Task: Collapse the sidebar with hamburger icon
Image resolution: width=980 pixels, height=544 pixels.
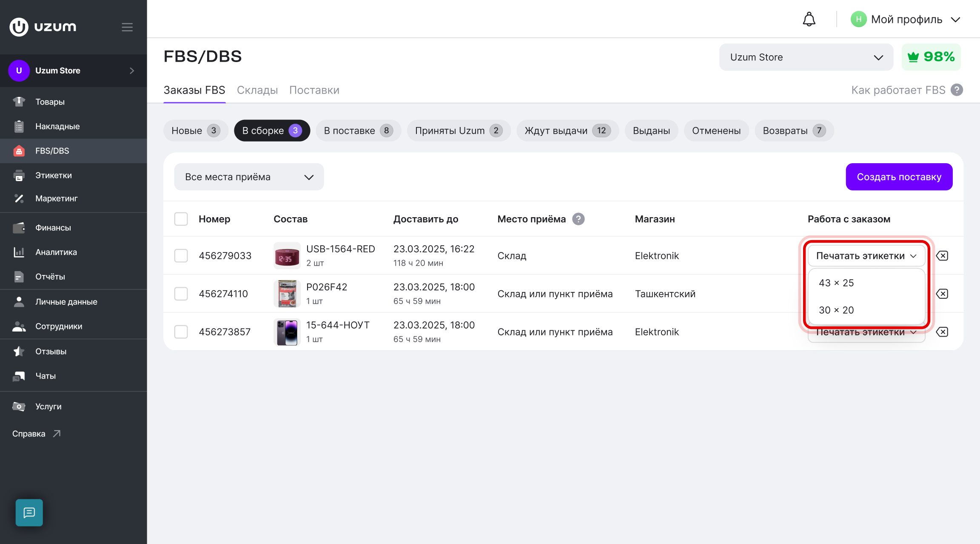Action: [127, 27]
